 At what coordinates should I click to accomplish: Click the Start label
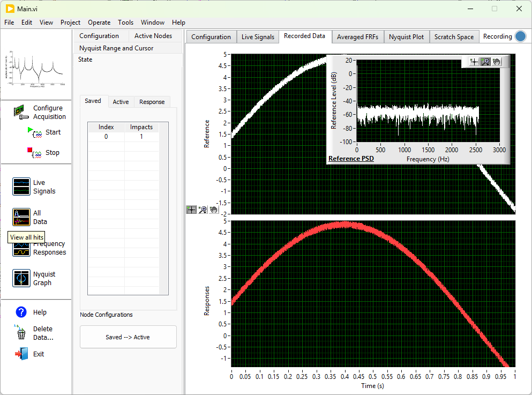click(53, 132)
